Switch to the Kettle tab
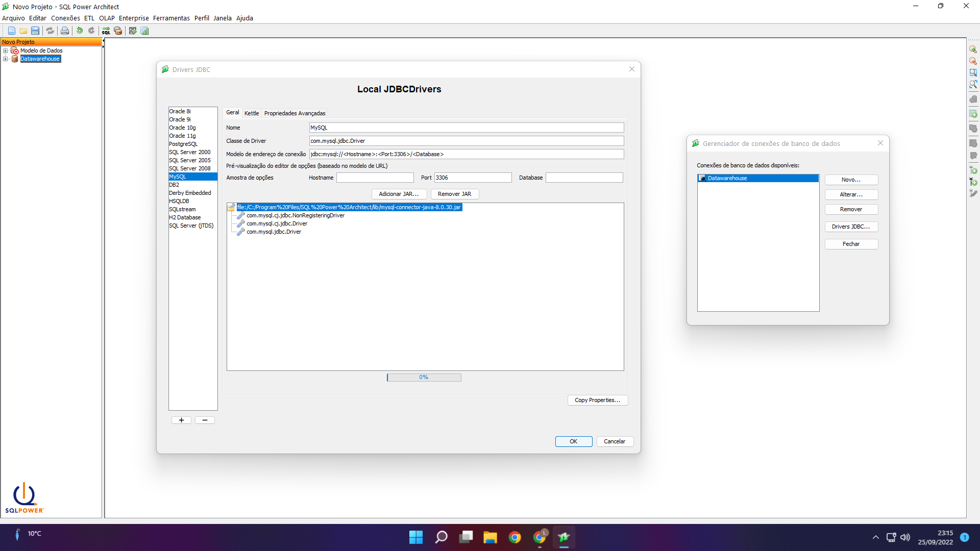The image size is (980, 551). [252, 113]
